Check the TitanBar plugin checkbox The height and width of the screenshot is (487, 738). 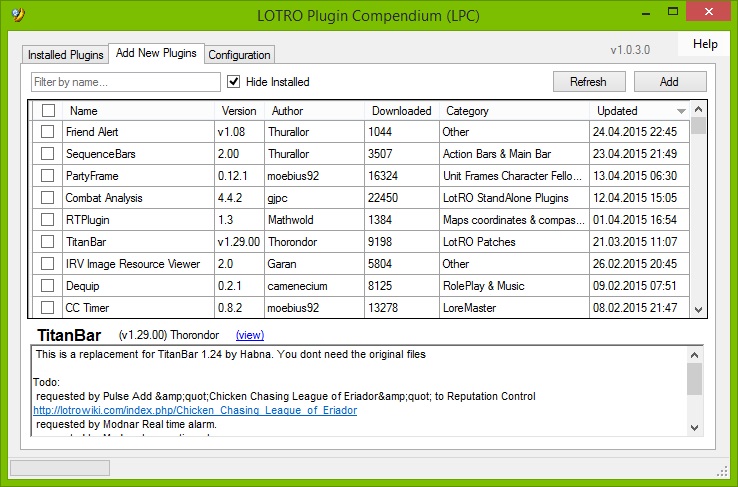pos(48,242)
